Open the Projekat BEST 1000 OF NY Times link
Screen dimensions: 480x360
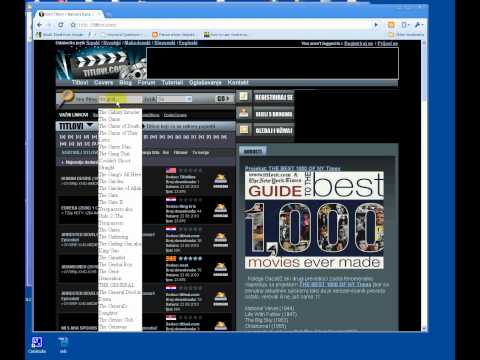tap(293, 168)
